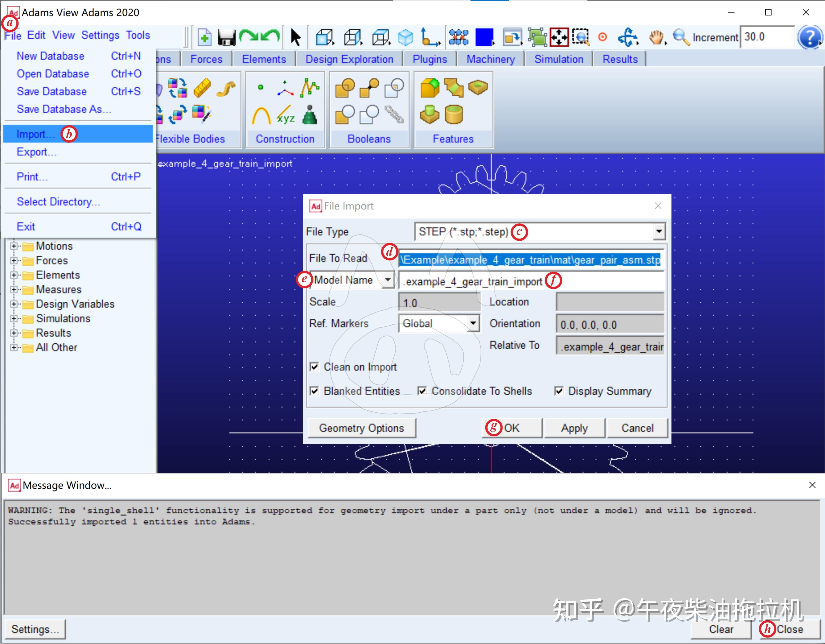Expand the Motions tree folder
The height and width of the screenshot is (644, 825).
pyautogui.click(x=14, y=246)
